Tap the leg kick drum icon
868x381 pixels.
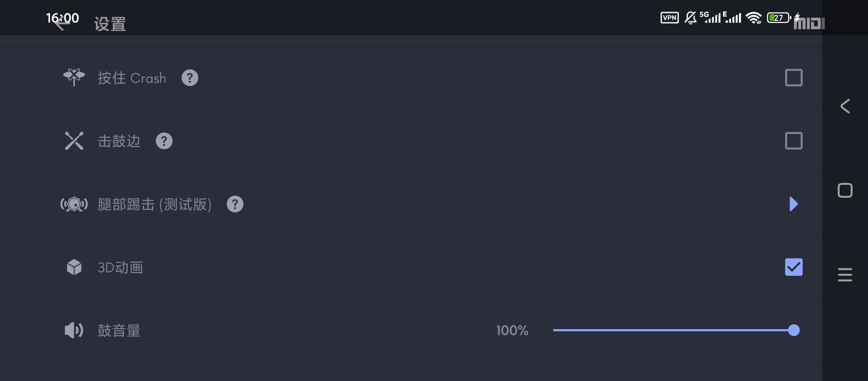[74, 204]
